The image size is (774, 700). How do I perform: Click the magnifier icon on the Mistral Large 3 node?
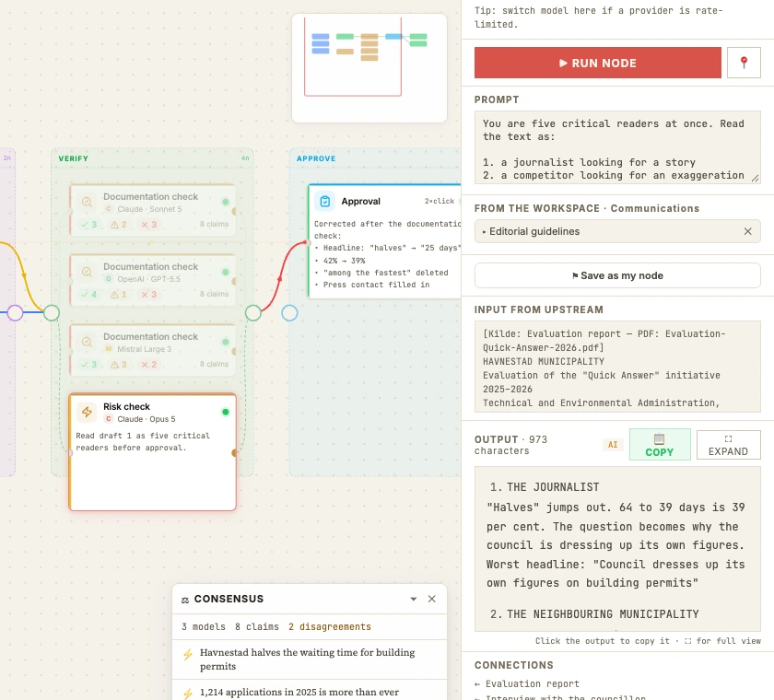[x=87, y=342]
